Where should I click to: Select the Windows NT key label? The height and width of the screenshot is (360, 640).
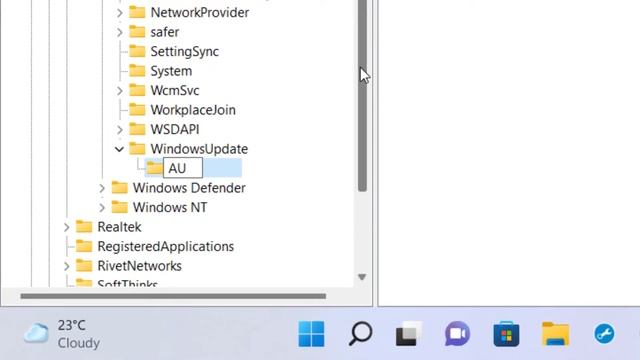pos(170,208)
